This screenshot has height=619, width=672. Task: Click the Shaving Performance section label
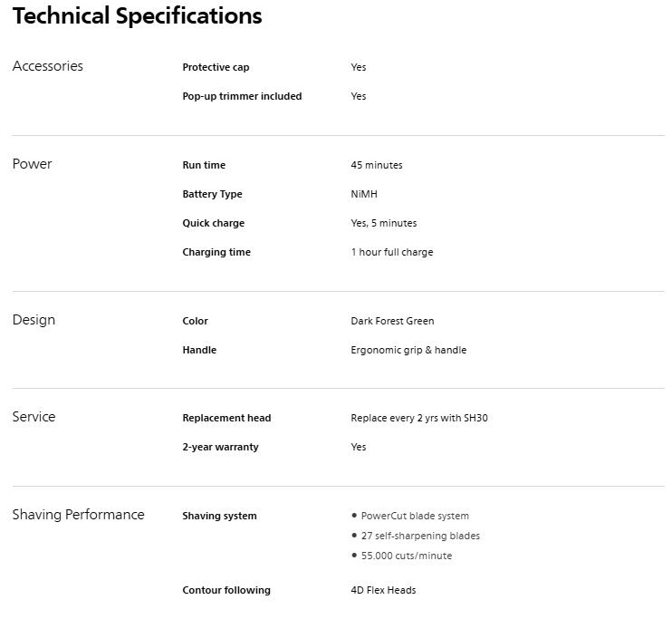click(78, 515)
